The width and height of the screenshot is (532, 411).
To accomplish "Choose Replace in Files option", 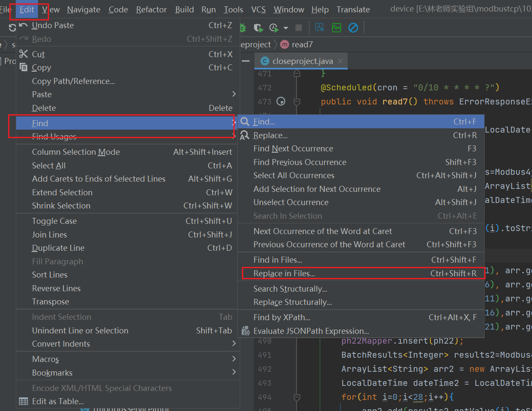I will point(283,273).
